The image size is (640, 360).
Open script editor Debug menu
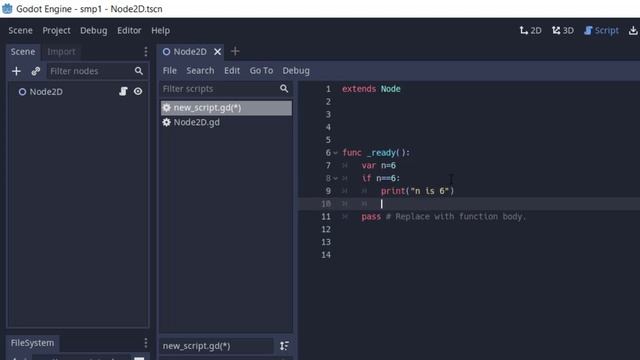(296, 71)
